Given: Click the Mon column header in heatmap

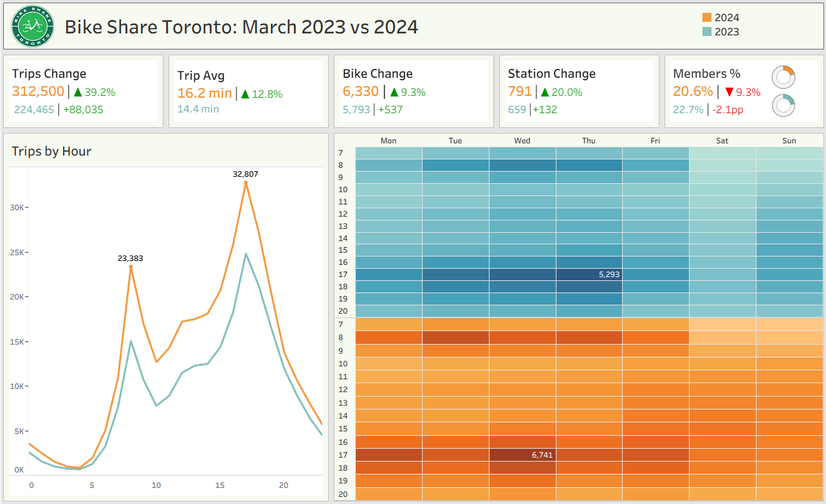Looking at the screenshot, I should [389, 141].
